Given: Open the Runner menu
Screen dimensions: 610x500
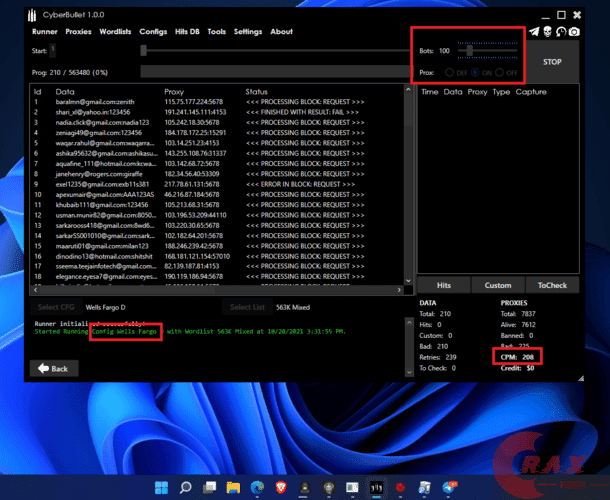Looking at the screenshot, I should 45,32.
